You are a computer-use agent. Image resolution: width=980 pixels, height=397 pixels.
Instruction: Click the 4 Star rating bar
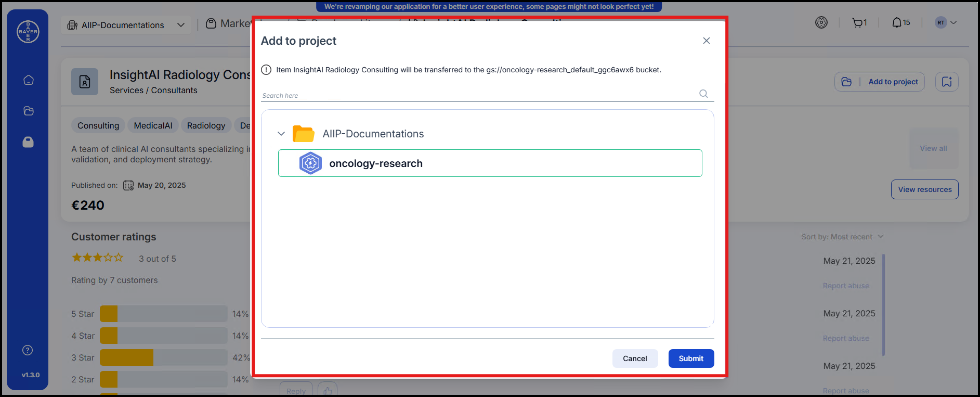163,336
